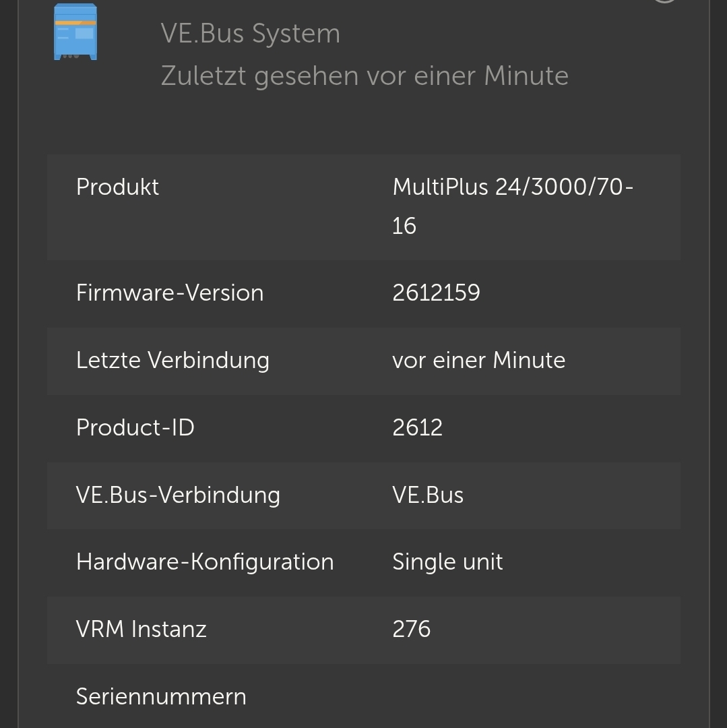Viewport: 727px width, 728px height.
Task: Click the VRM instance number 276
Action: [x=411, y=629]
